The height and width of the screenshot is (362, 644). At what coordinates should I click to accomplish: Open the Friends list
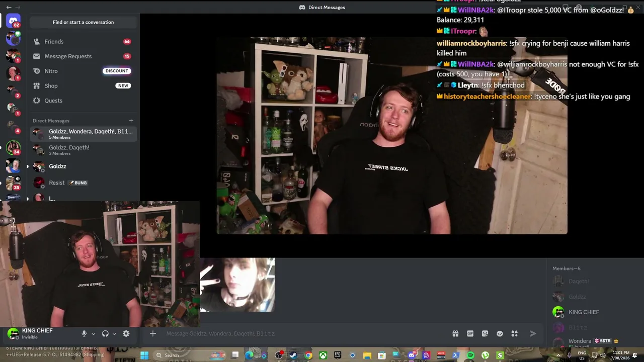83,42
